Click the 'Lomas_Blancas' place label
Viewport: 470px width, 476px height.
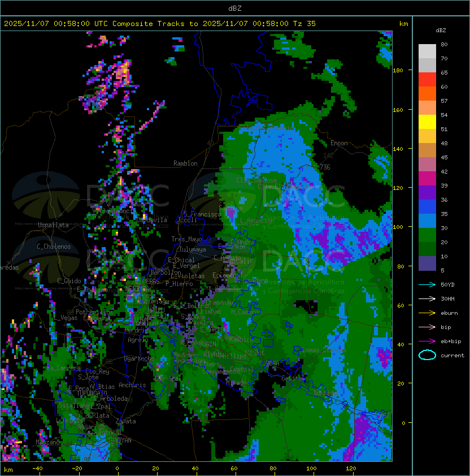point(324,350)
